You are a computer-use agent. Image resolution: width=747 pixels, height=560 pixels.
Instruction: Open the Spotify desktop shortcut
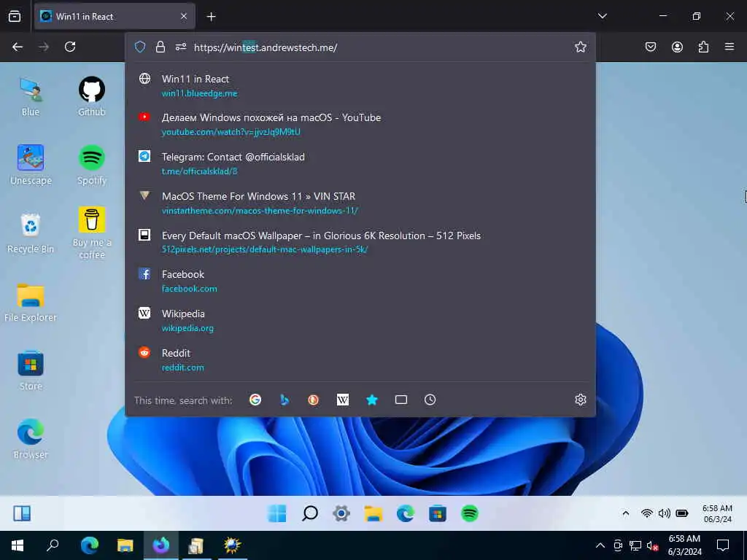92,166
